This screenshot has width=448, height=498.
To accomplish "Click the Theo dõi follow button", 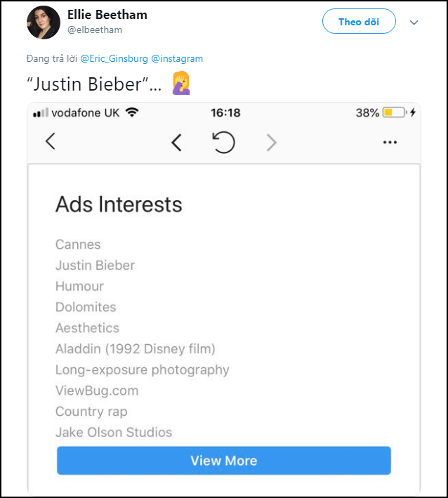I will 359,22.
